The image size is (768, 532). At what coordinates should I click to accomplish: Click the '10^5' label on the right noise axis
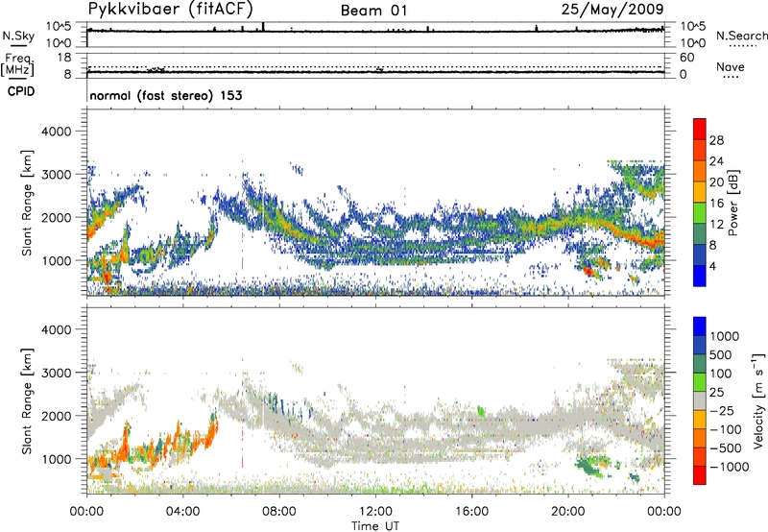pos(693,26)
